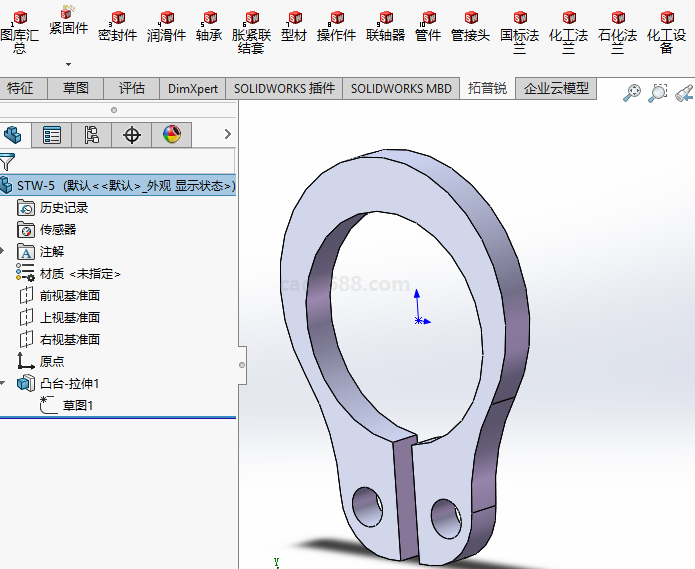695x569 pixels.
Task: Show more manager tabs with the right chevron
Action: pyautogui.click(x=227, y=134)
